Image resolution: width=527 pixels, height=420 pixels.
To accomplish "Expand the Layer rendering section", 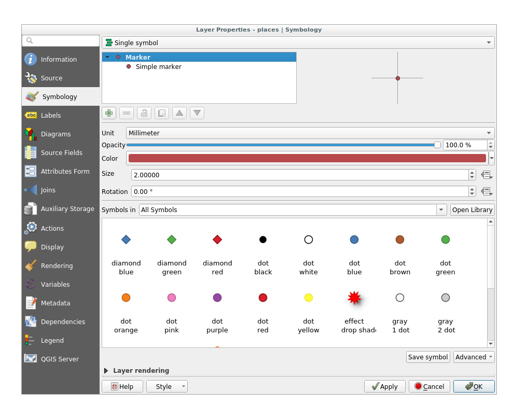I will point(106,371).
